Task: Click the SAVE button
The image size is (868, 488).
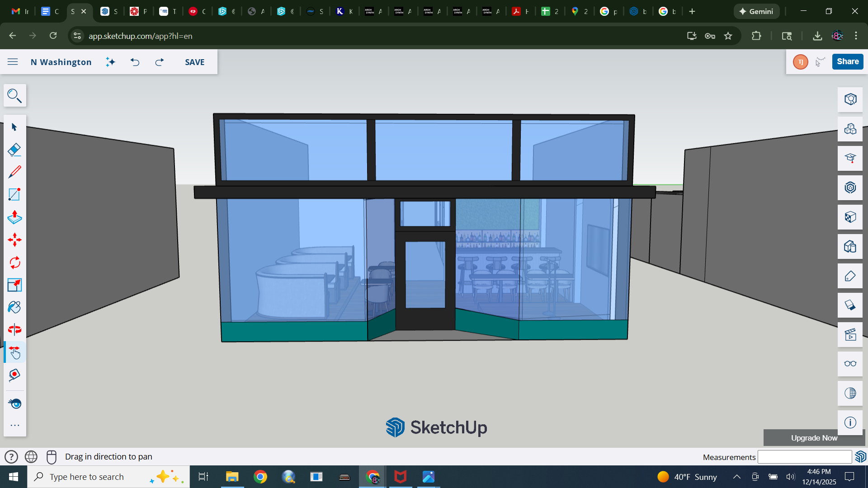Action: click(194, 62)
